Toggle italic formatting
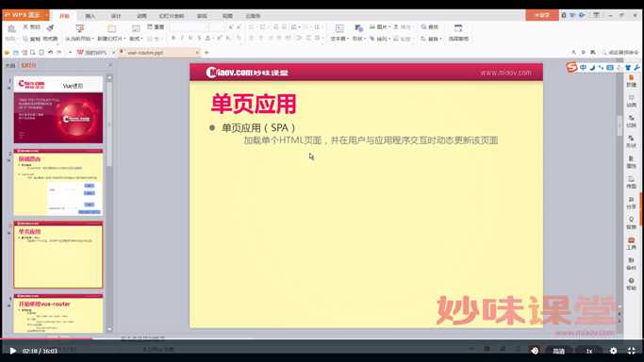 tap(182, 38)
